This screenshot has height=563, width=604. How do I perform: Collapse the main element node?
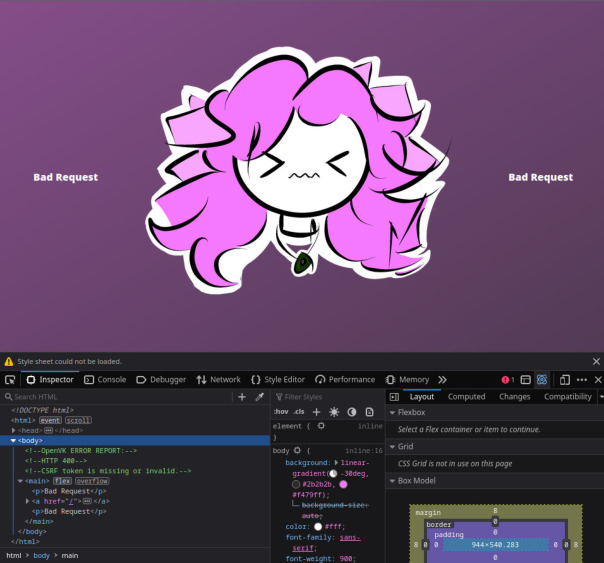pyautogui.click(x=20, y=481)
